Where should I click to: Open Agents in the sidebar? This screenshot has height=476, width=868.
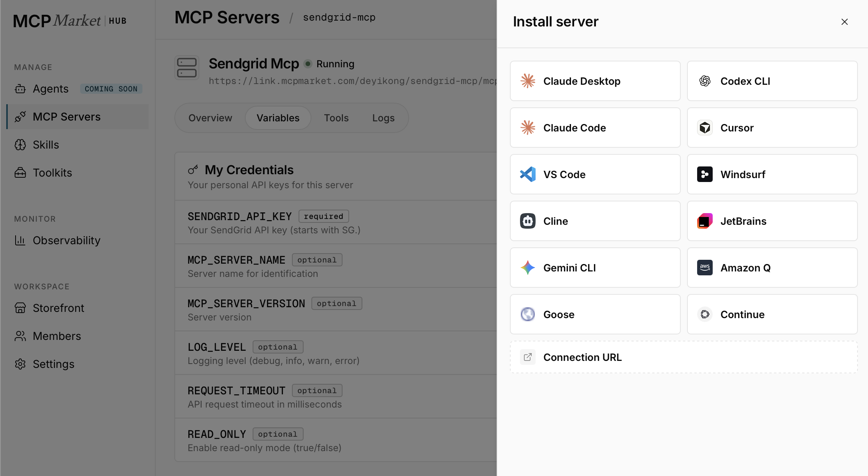pyautogui.click(x=77, y=89)
